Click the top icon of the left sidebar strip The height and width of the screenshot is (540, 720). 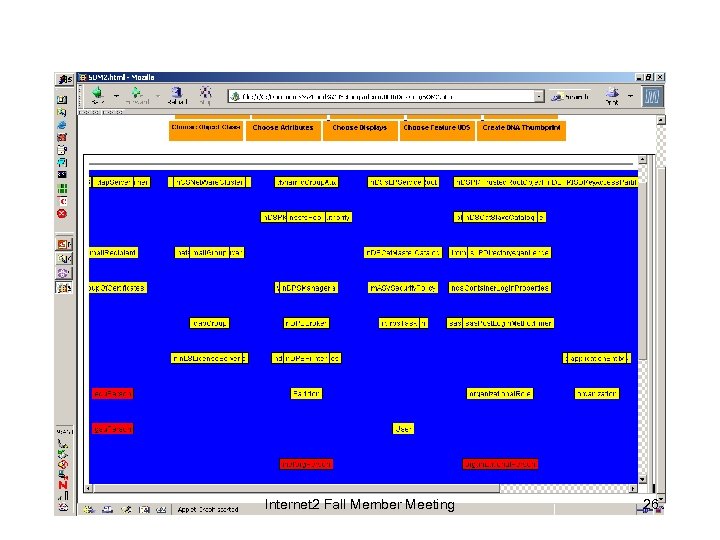point(64,79)
